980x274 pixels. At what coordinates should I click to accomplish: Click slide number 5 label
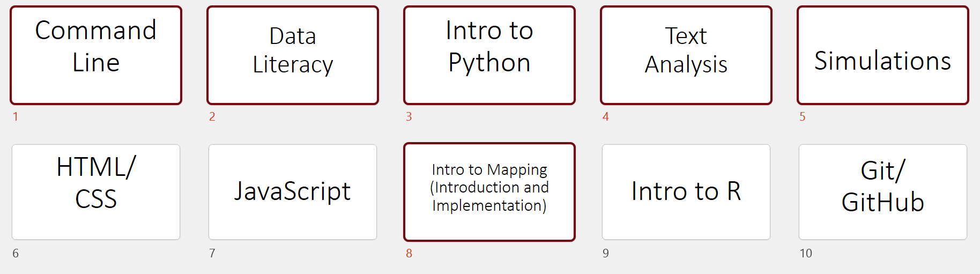coord(803,116)
